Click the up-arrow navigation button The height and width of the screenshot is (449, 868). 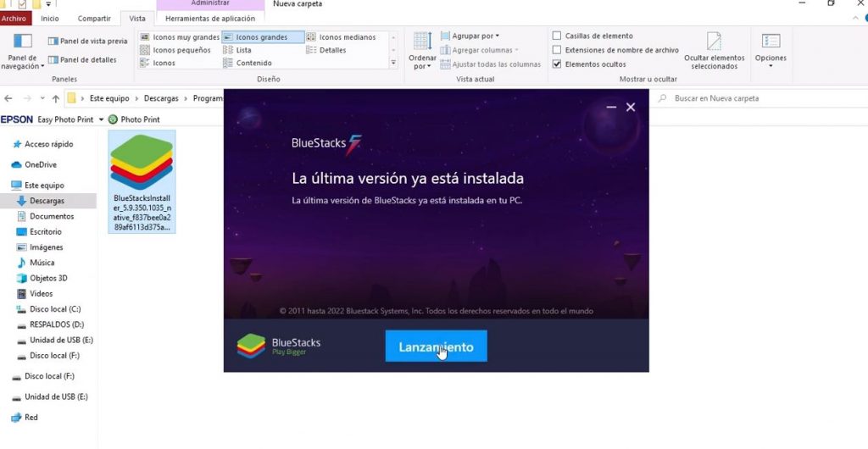click(55, 98)
